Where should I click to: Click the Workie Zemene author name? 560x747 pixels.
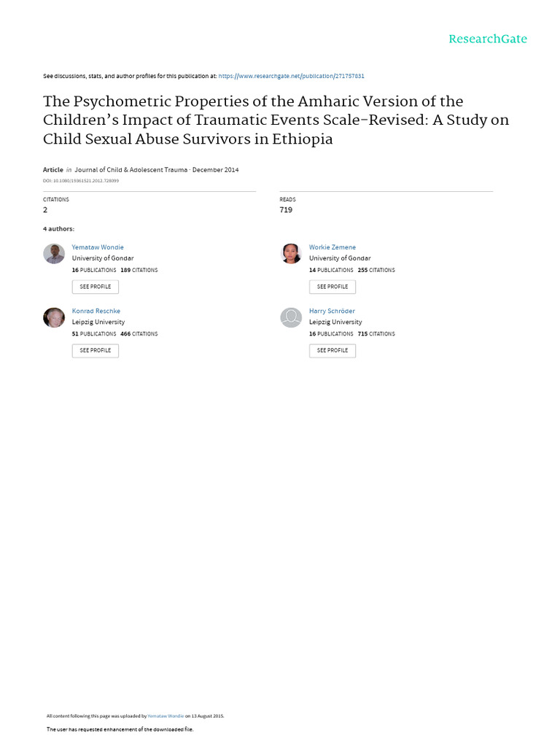point(332,247)
